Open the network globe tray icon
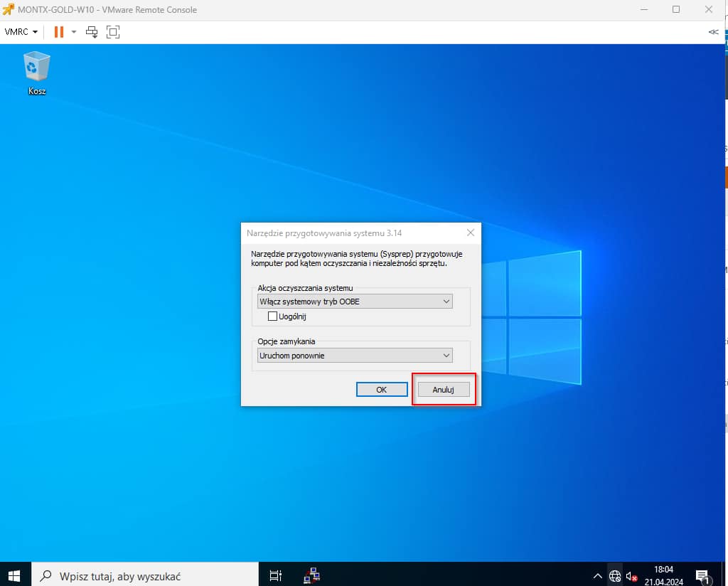This screenshot has width=728, height=586. [615, 576]
